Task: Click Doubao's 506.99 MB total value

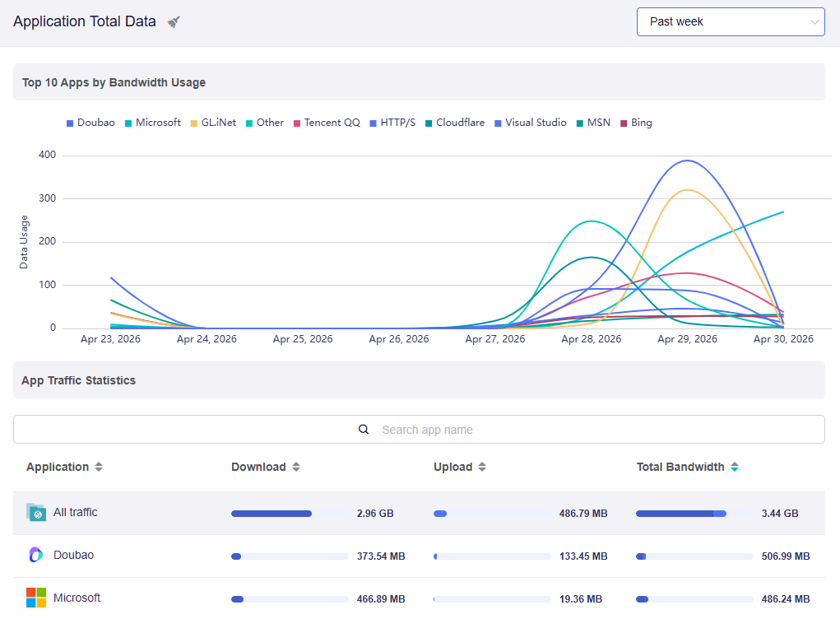Action: pyautogui.click(x=786, y=556)
